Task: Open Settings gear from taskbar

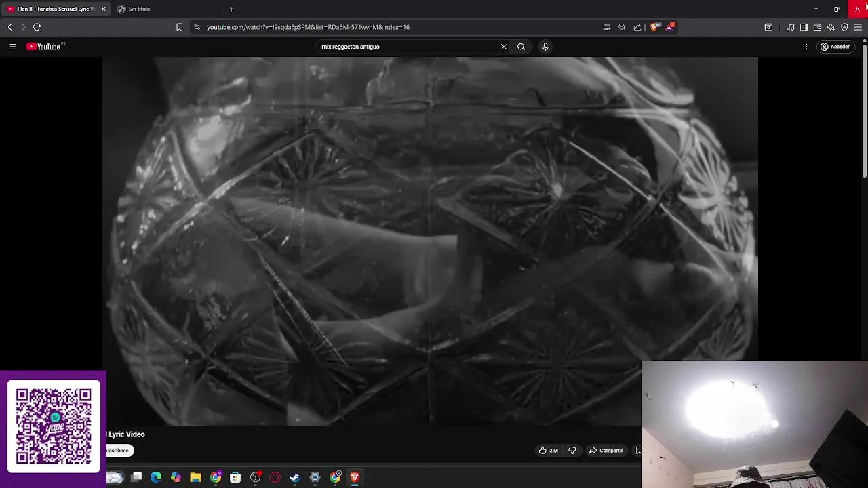Action: 315,478
